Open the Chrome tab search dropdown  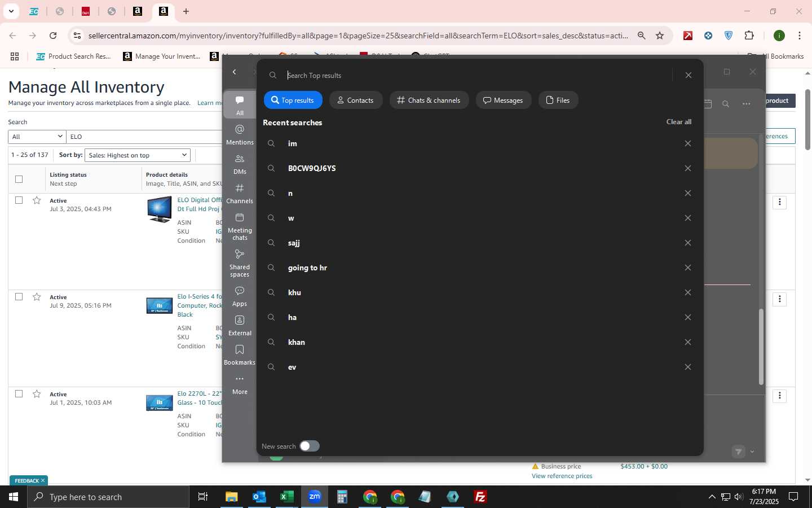11,11
